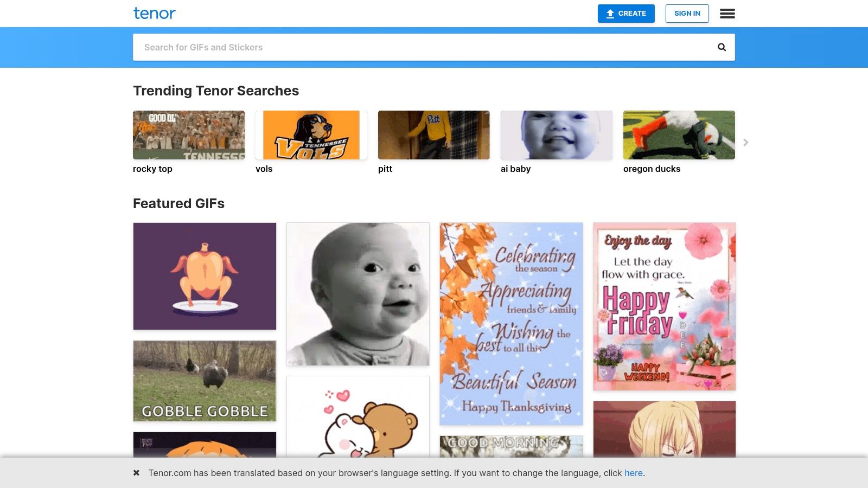Open the hamburger menu
The height and width of the screenshot is (488, 868).
tap(727, 14)
